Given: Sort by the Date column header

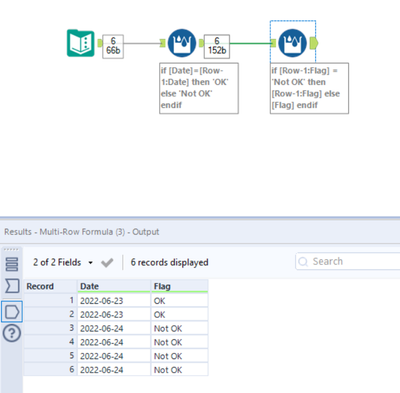Looking at the screenshot, I should (x=114, y=286).
